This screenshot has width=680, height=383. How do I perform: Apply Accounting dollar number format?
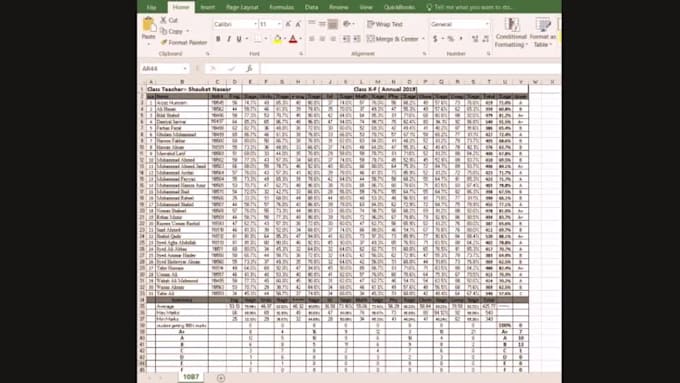pyautogui.click(x=435, y=39)
